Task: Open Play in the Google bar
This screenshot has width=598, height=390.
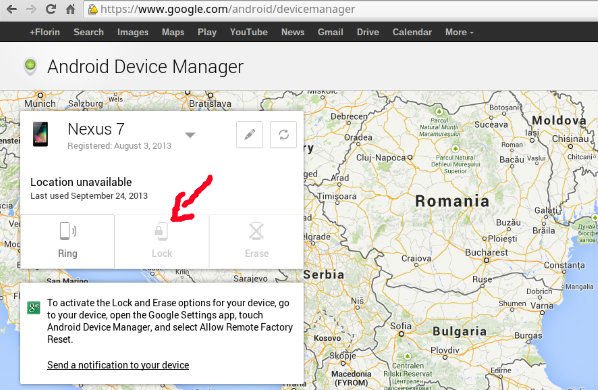Action: pyautogui.click(x=207, y=32)
